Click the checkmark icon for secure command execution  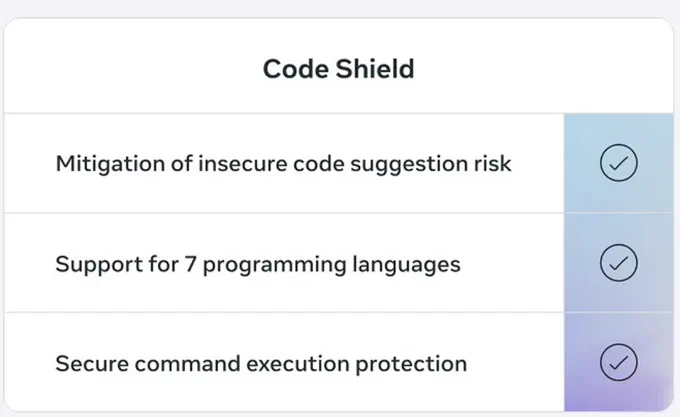[x=618, y=362]
